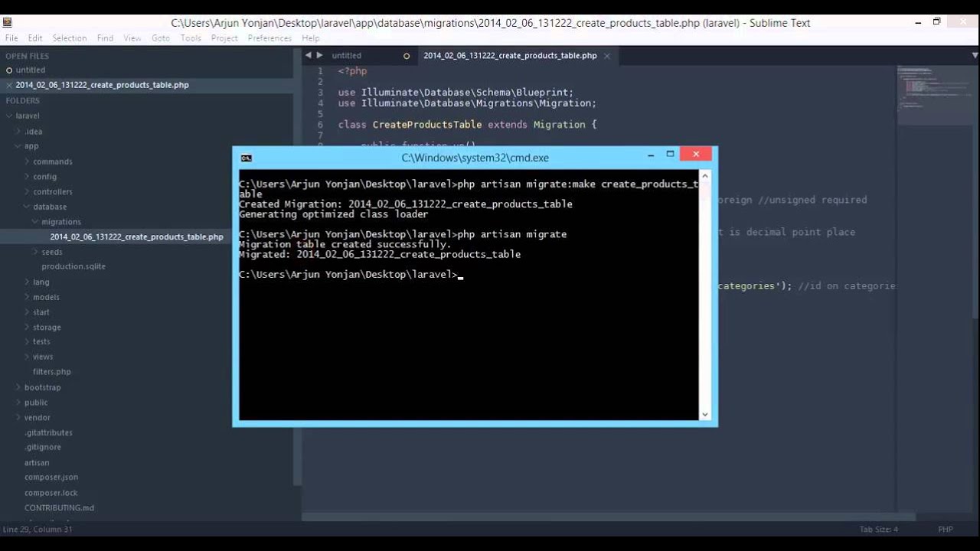Click cmd scrollbar down arrow

click(x=705, y=415)
